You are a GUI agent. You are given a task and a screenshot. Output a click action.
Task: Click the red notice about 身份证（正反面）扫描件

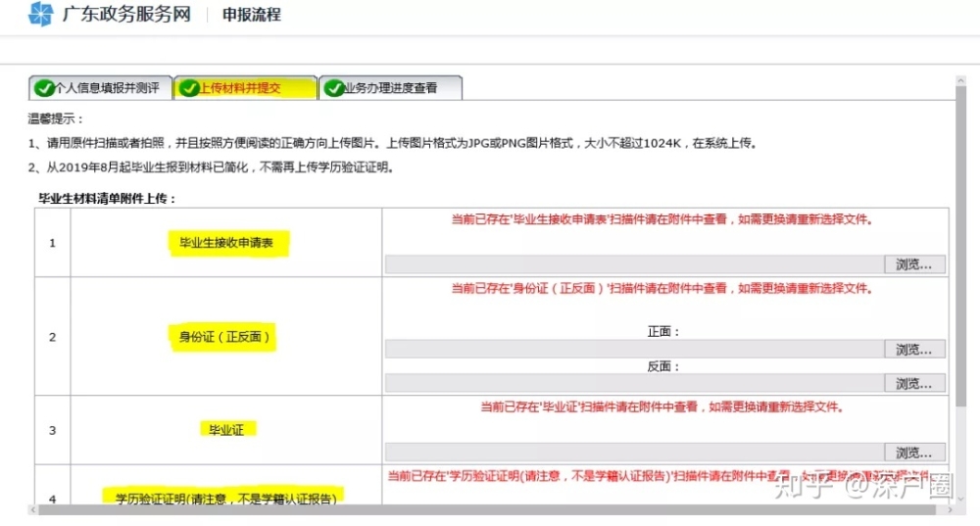[x=662, y=288]
